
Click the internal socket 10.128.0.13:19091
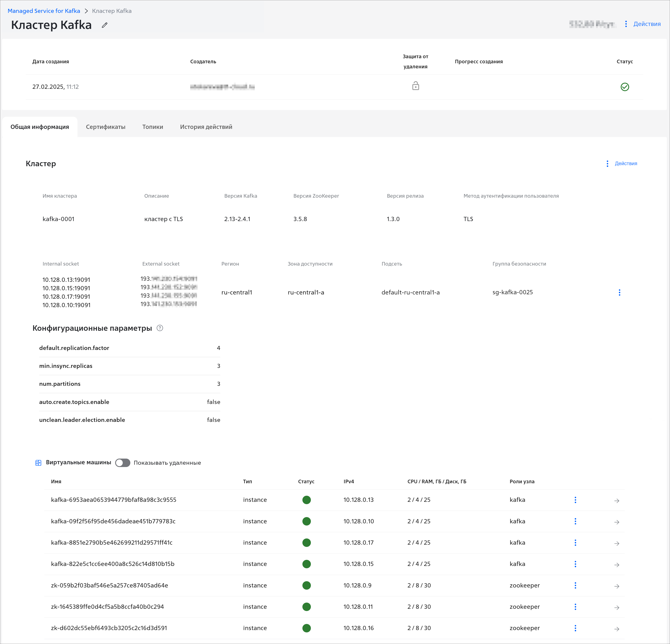click(66, 280)
